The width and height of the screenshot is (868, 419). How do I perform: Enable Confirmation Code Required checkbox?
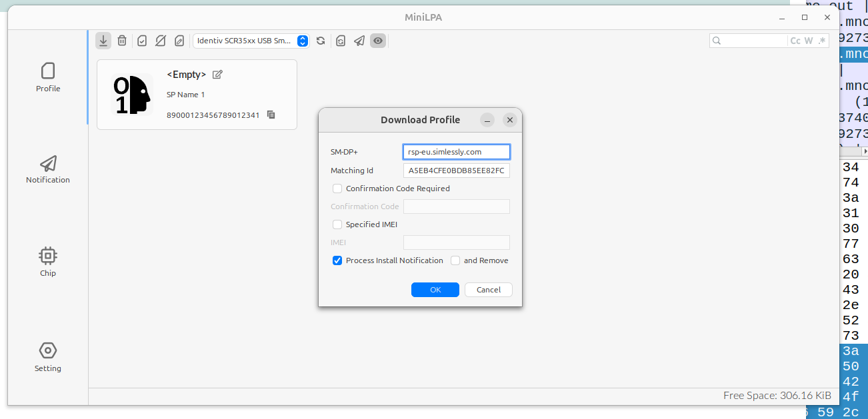(337, 189)
